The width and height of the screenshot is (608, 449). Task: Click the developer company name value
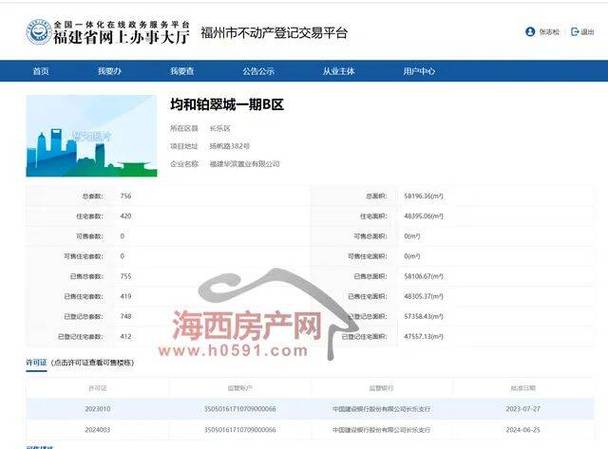(x=244, y=164)
